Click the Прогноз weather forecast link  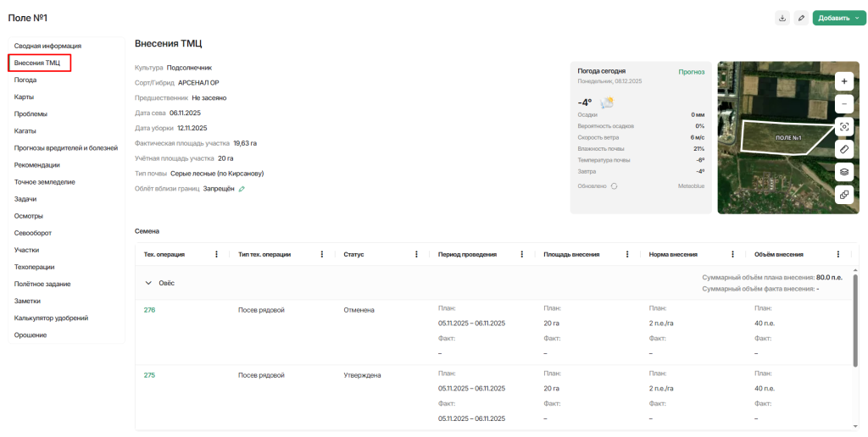tap(691, 72)
